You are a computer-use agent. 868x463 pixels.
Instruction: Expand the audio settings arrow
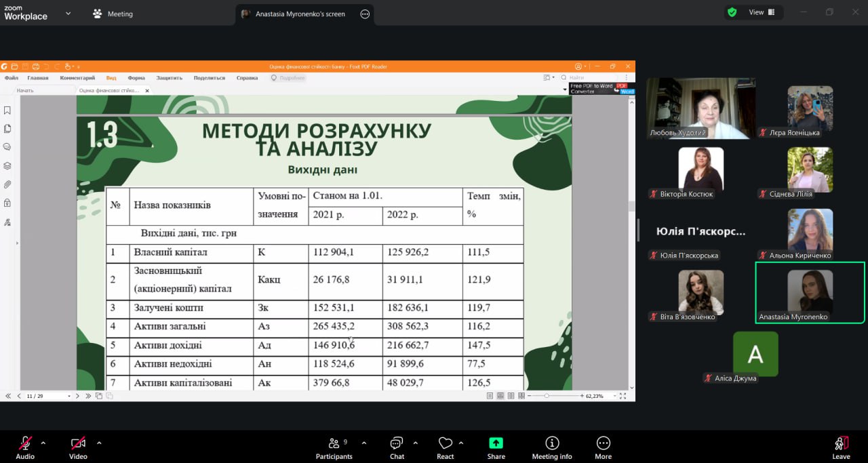[43, 443]
